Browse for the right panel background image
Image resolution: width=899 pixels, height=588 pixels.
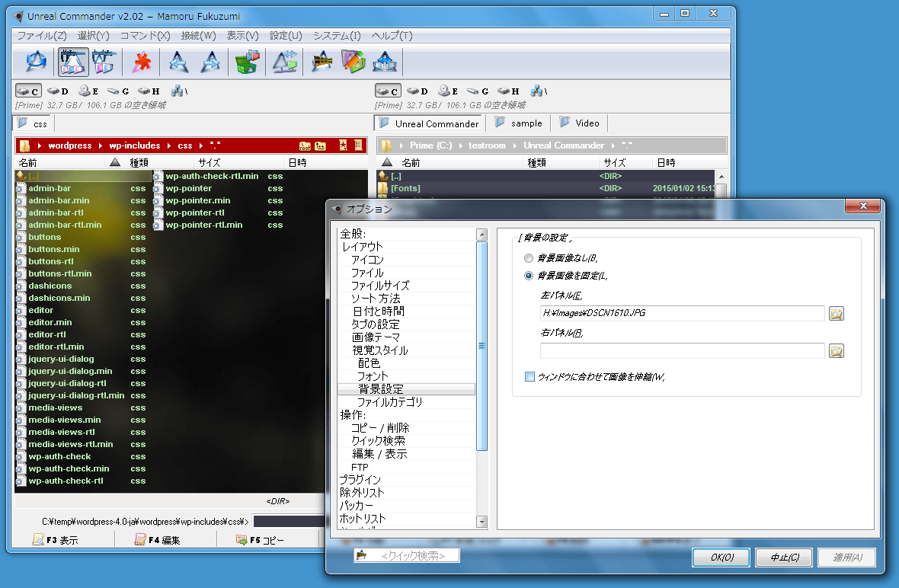pyautogui.click(x=836, y=350)
